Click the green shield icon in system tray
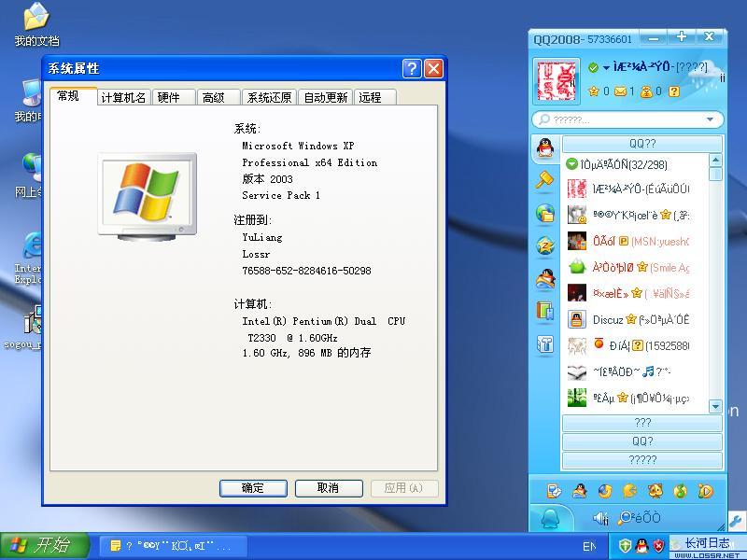This screenshot has height=560, width=747. pos(625,545)
